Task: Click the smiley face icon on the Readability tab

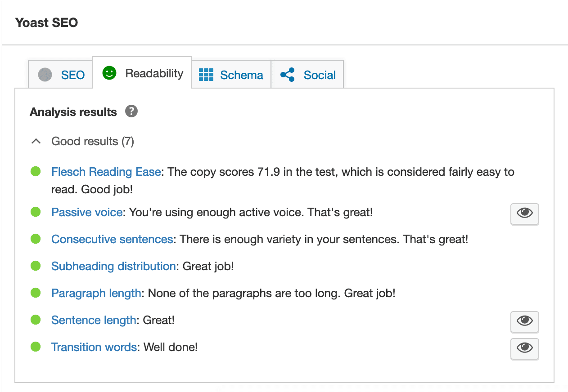Action: [109, 73]
